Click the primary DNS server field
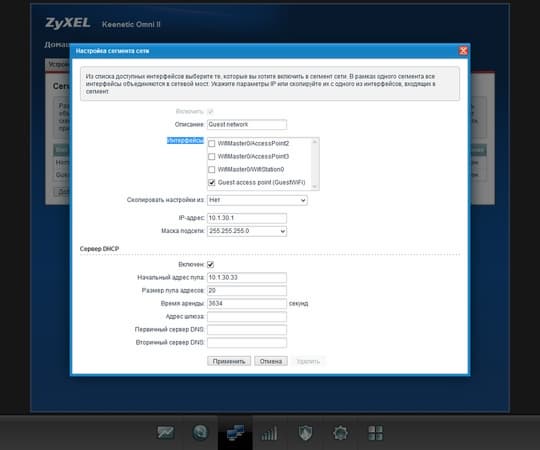Viewport: 540px width, 450px height. [x=247, y=329]
